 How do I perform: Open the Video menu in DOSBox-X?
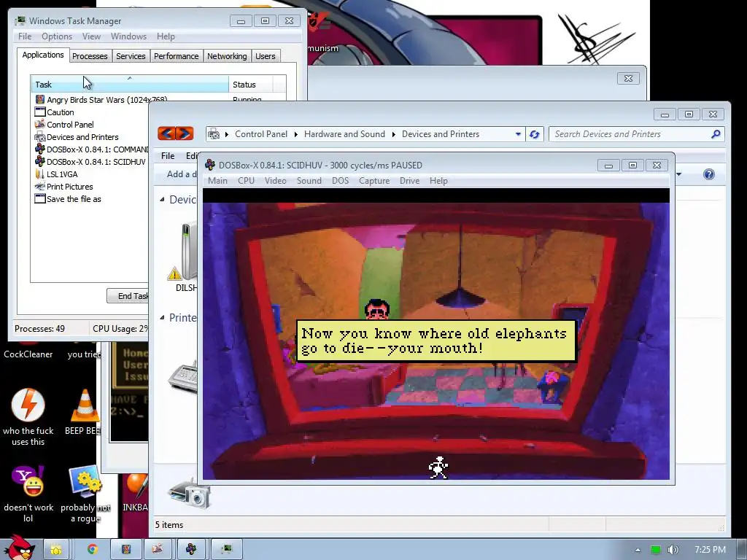275,181
